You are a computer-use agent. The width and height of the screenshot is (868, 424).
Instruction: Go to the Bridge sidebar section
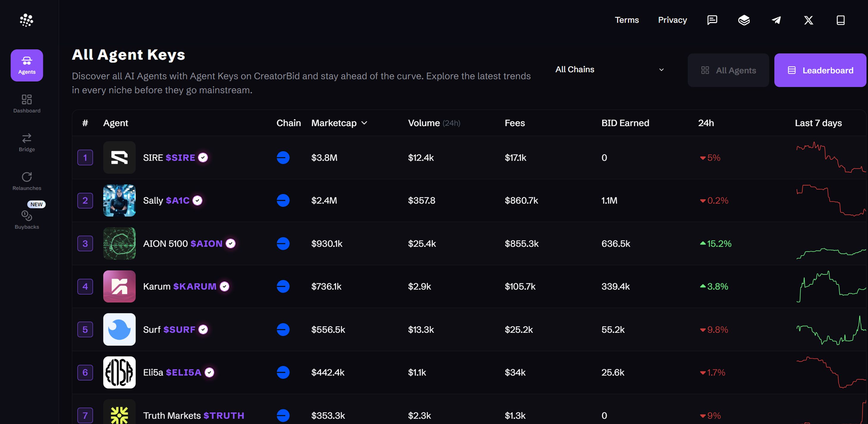coord(27,142)
